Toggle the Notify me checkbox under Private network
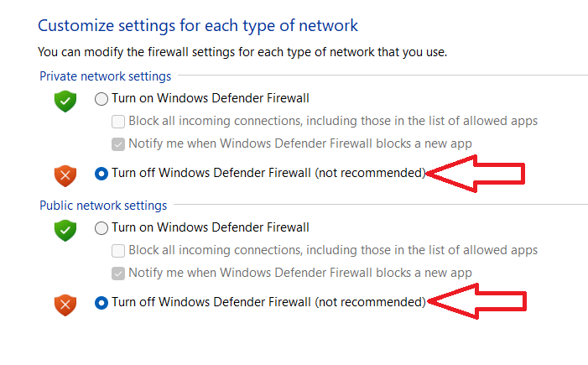Viewport: 588px width, 365px height. [118, 143]
